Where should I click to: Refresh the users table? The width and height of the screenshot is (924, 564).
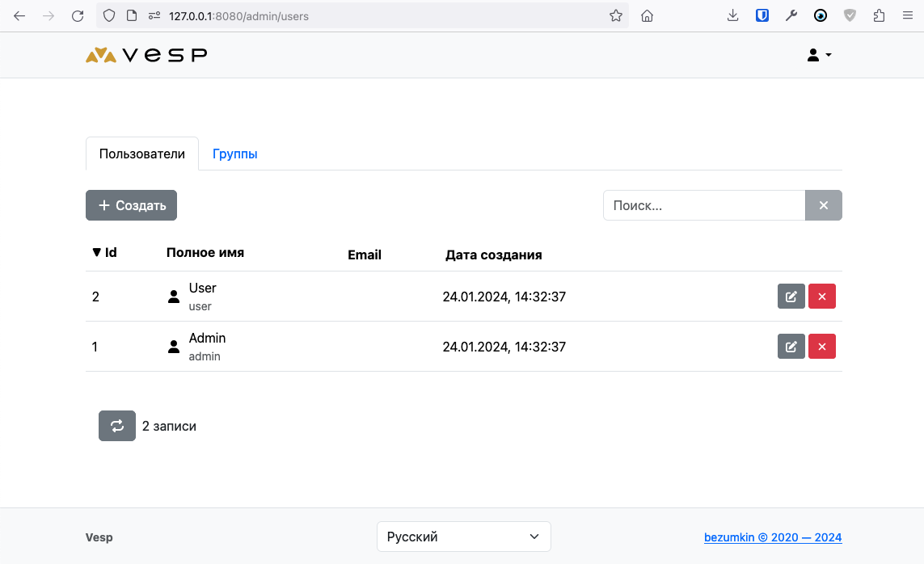pyautogui.click(x=117, y=426)
